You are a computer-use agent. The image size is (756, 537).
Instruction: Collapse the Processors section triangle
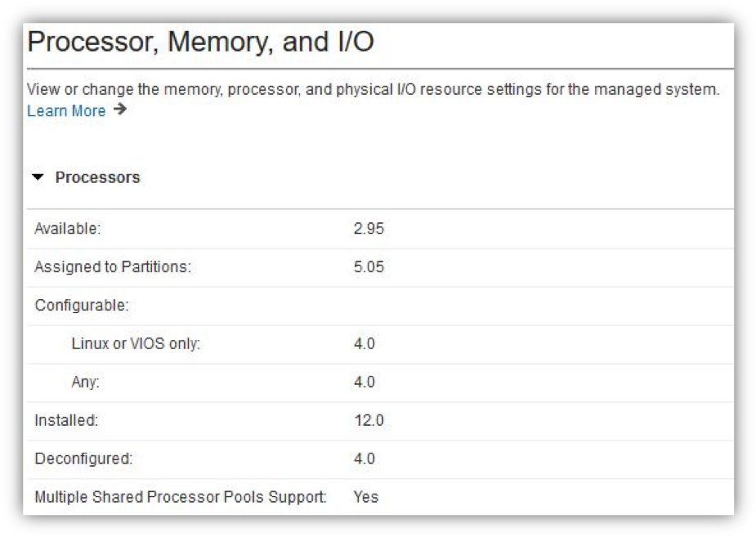(38, 177)
